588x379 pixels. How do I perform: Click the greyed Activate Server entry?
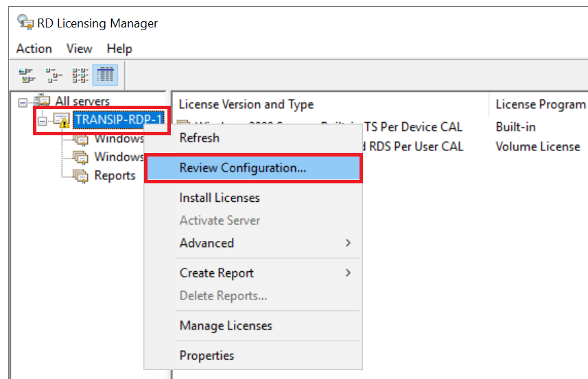pos(253,220)
